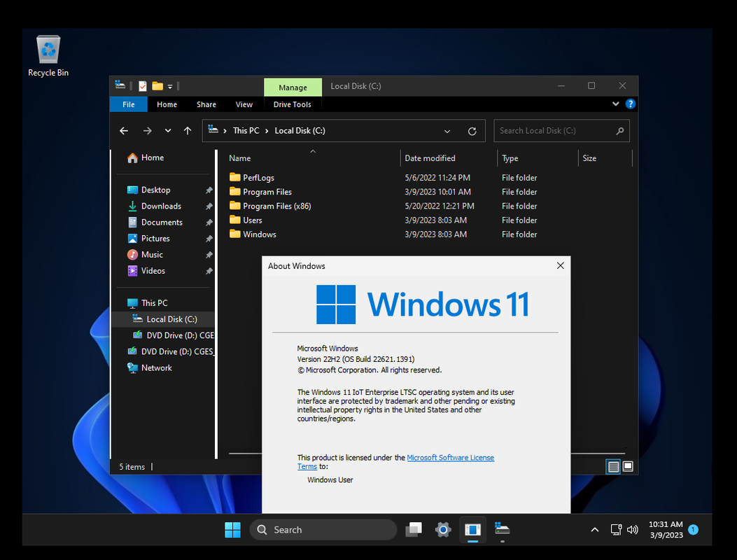Screen dimensions: 737x560
Task: Expand the ribbon with the chevron
Action: (616, 104)
